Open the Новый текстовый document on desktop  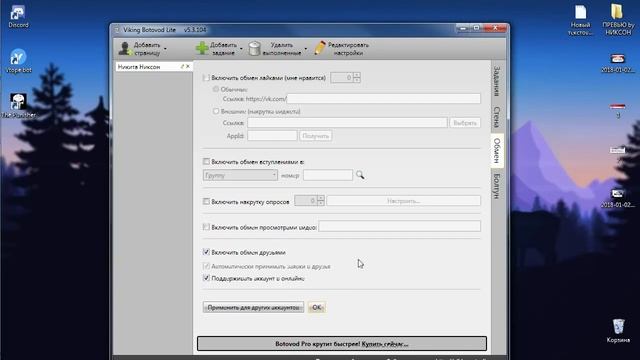[x=580, y=20]
